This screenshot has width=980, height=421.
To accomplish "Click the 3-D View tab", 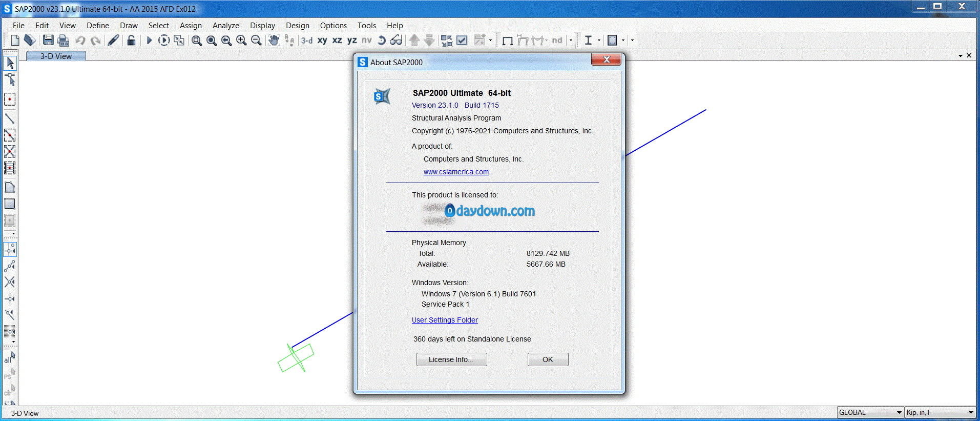I will click(56, 56).
